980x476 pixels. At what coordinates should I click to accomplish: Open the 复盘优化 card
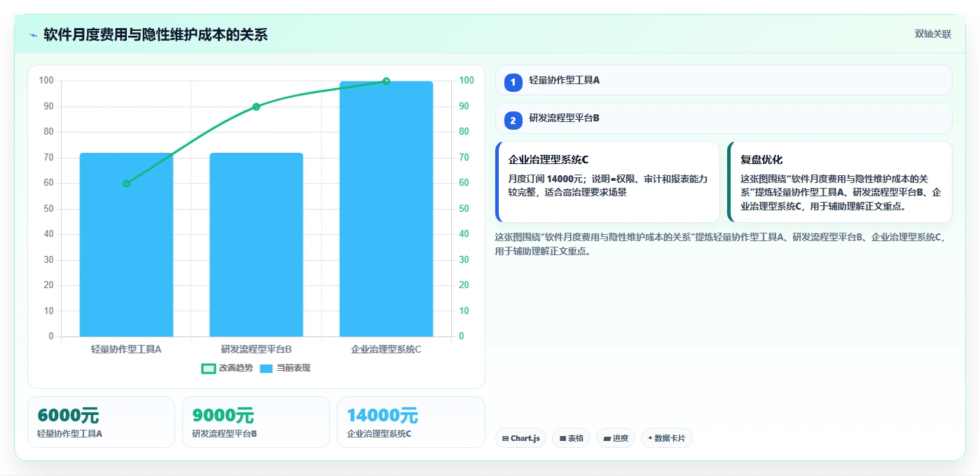click(840, 182)
